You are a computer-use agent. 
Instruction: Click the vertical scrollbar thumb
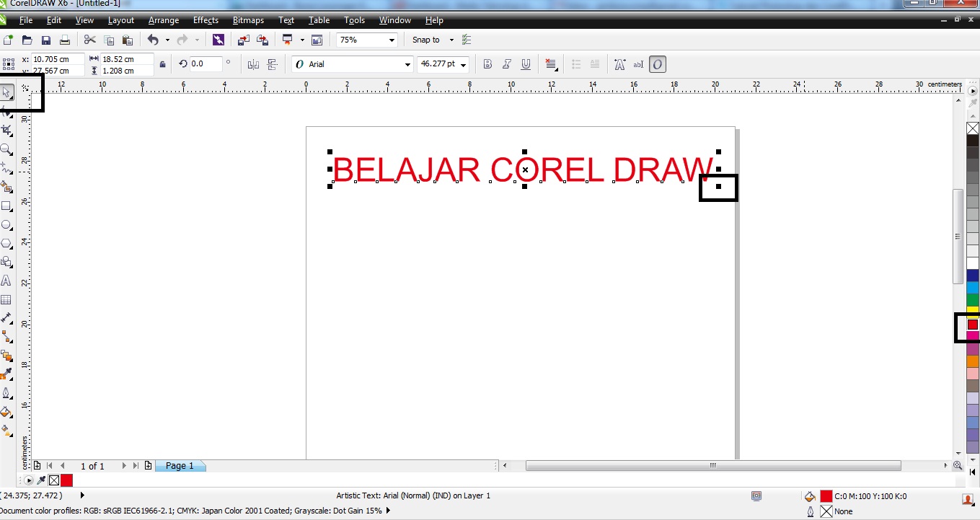[958, 236]
